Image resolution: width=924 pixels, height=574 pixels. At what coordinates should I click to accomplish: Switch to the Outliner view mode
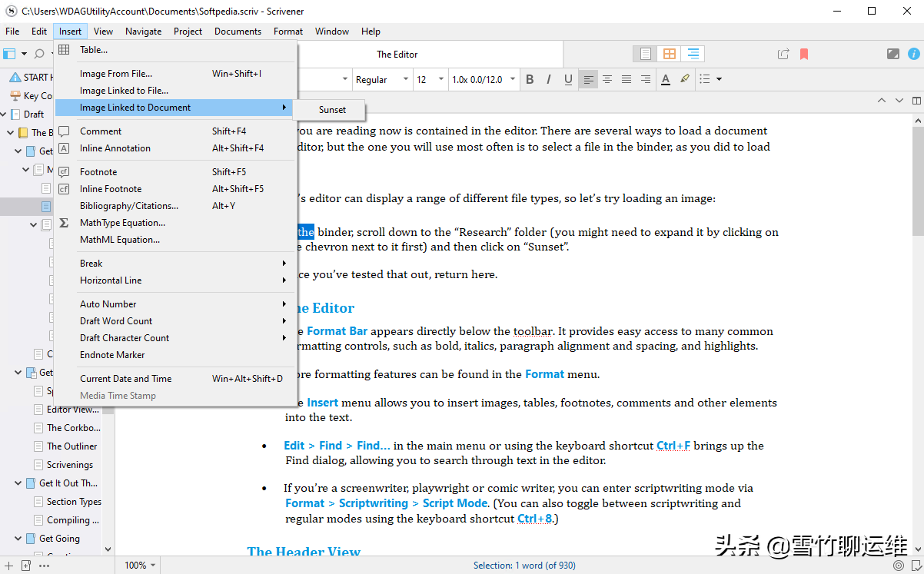693,54
